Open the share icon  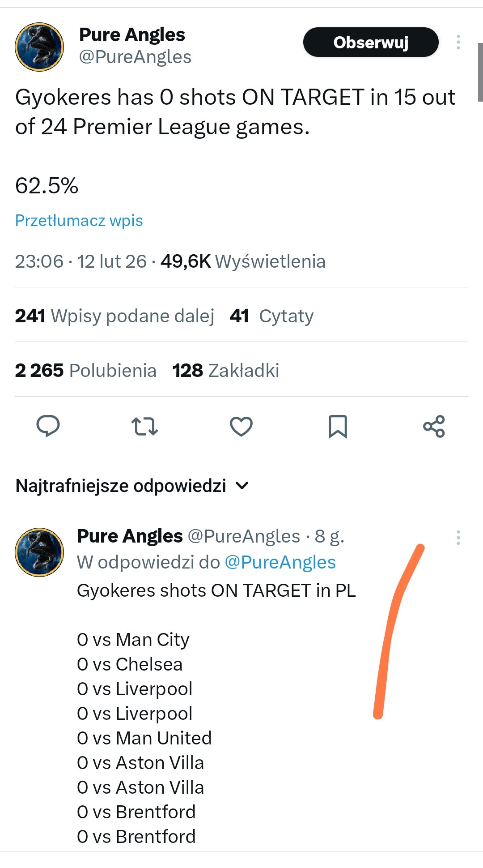[x=434, y=426]
